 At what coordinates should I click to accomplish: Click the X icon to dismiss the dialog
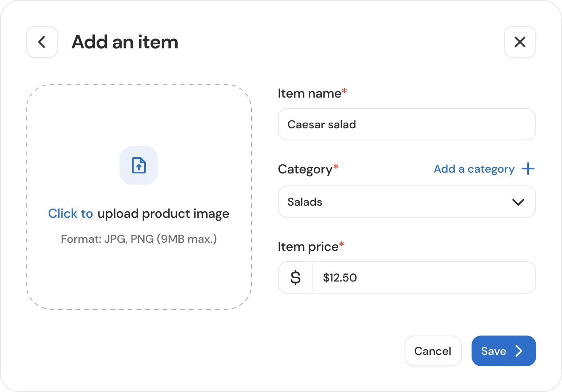click(520, 42)
